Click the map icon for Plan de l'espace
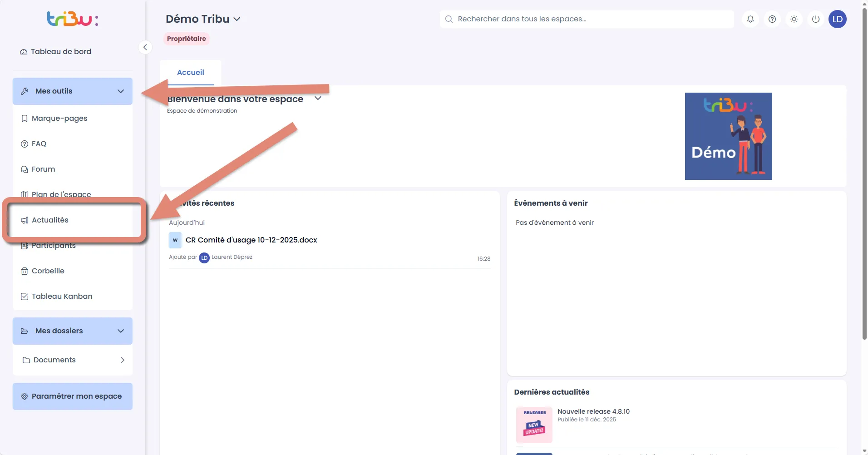The height and width of the screenshot is (455, 868). 25,195
